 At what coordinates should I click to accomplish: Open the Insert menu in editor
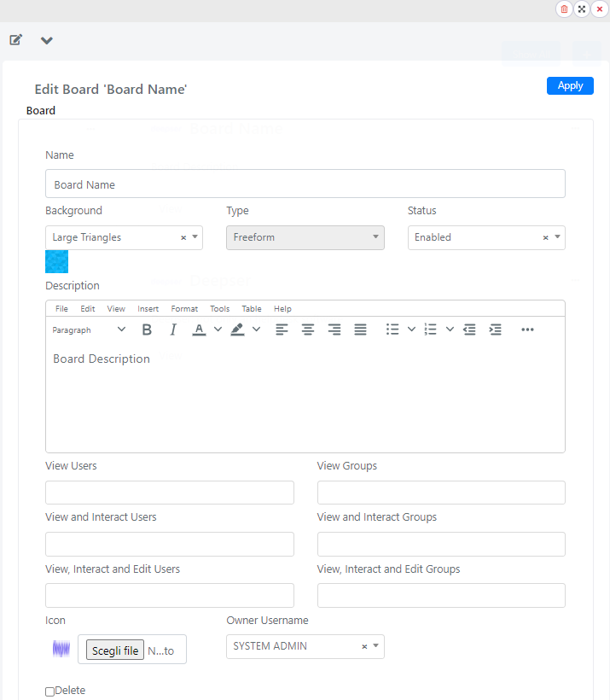point(148,309)
